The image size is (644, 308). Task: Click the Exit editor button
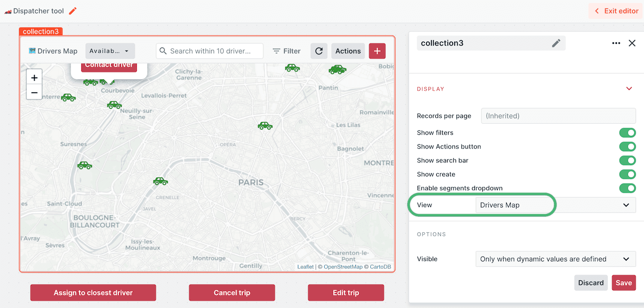(616, 11)
